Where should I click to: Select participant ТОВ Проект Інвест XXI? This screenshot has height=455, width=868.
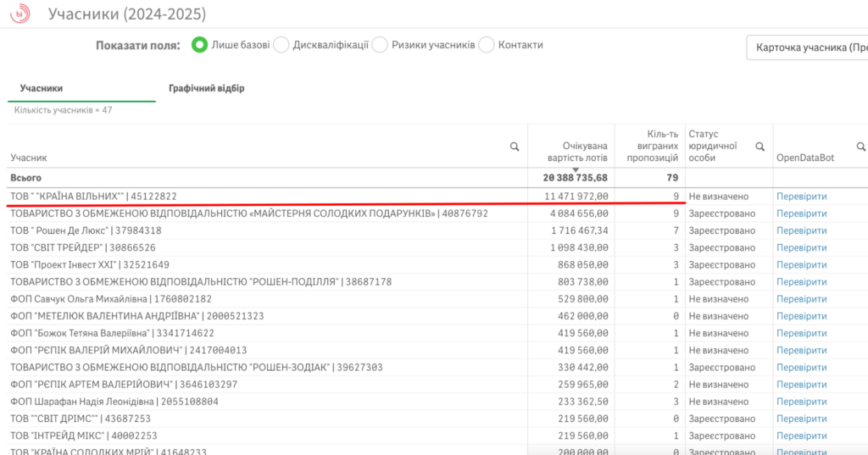(90, 265)
